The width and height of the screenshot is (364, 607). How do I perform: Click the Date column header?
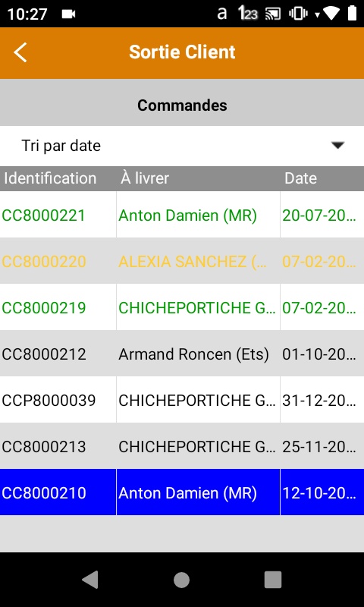300,178
